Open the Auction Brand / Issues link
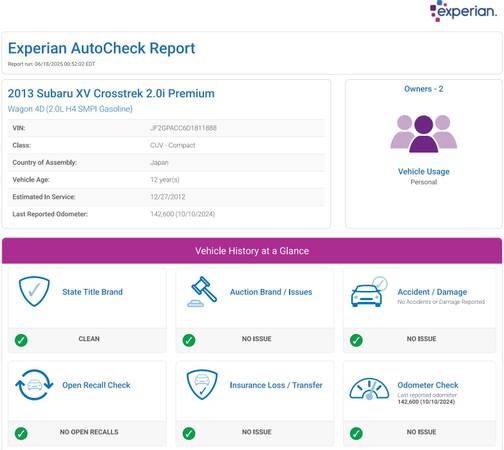Screen dimensions: 504x450 point(271,292)
